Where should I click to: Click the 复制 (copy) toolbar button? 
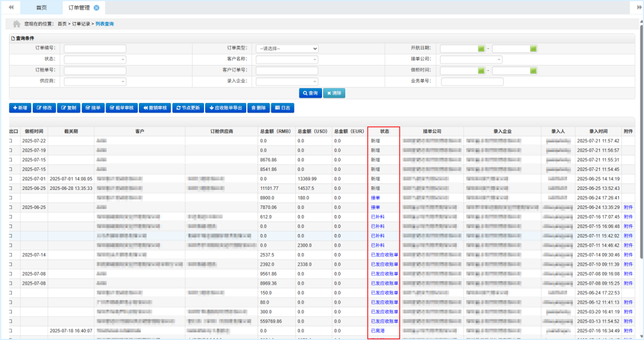[69, 108]
